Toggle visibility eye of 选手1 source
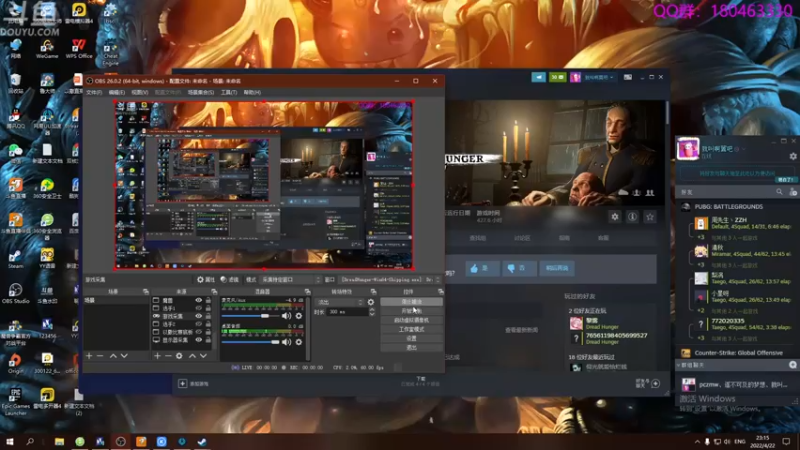The height and width of the screenshot is (450, 800). pyautogui.click(x=198, y=308)
